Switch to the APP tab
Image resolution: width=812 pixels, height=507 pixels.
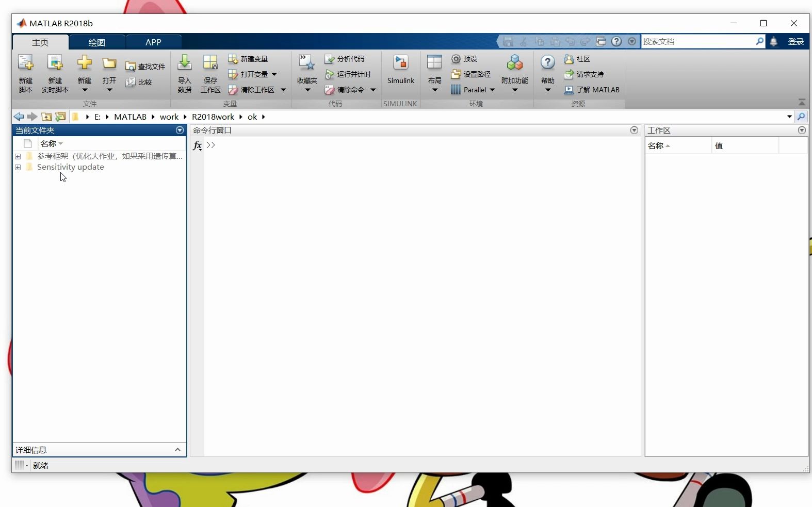(x=153, y=42)
